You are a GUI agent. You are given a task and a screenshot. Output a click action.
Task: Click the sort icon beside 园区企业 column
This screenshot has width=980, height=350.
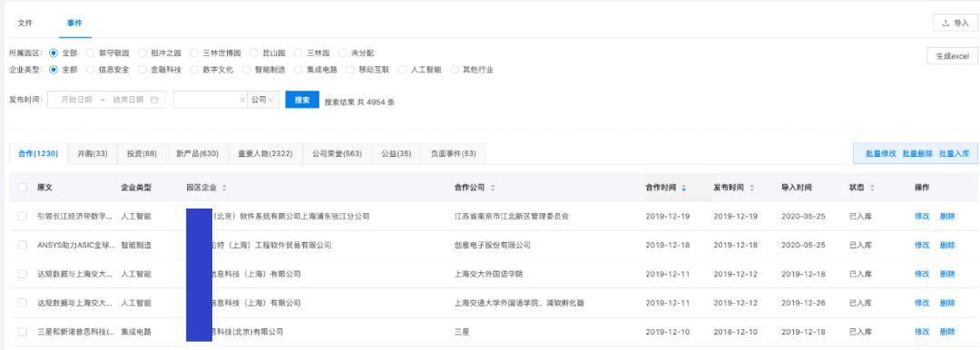(x=224, y=188)
